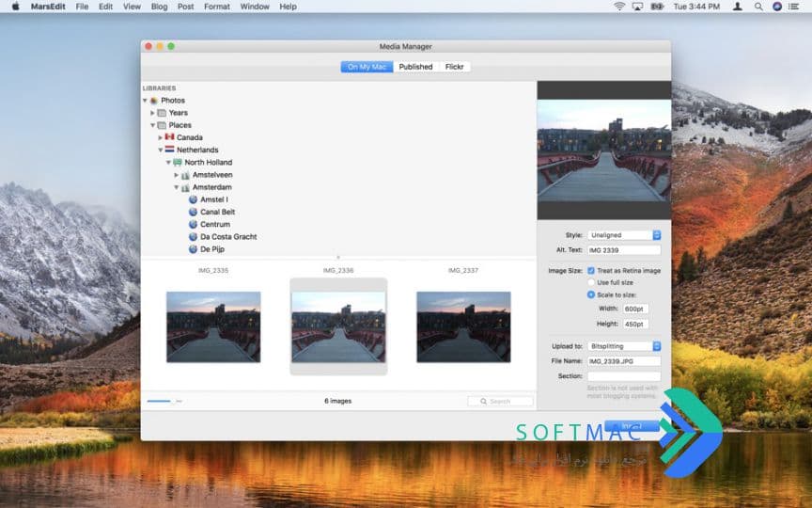Click the Insert button
Image resolution: width=812 pixels, height=508 pixels.
[632, 426]
